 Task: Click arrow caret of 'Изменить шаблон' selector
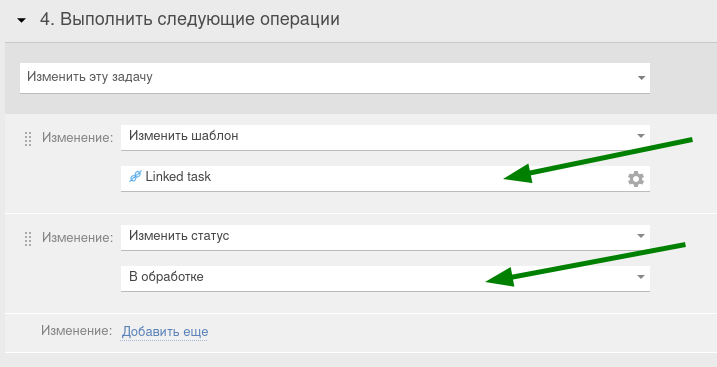[x=641, y=136]
